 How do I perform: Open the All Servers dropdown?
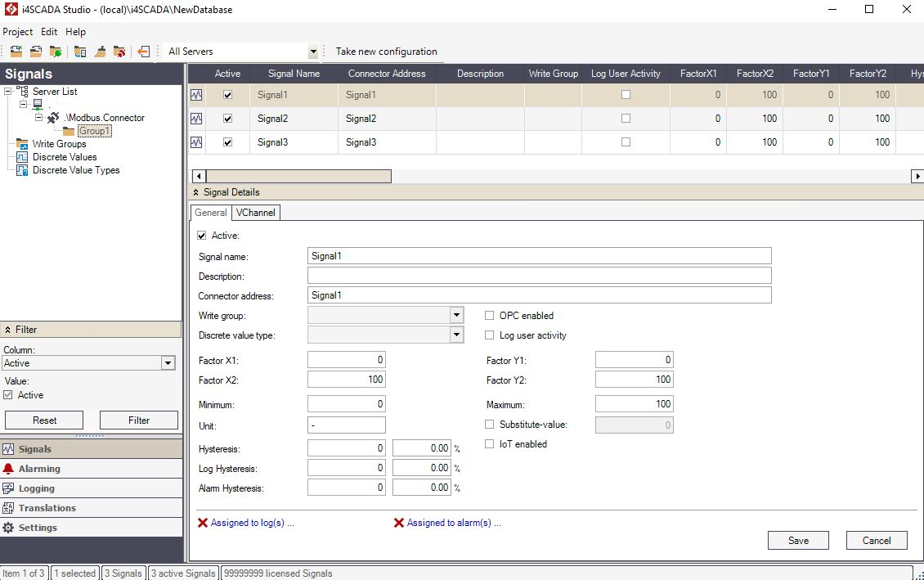click(312, 51)
